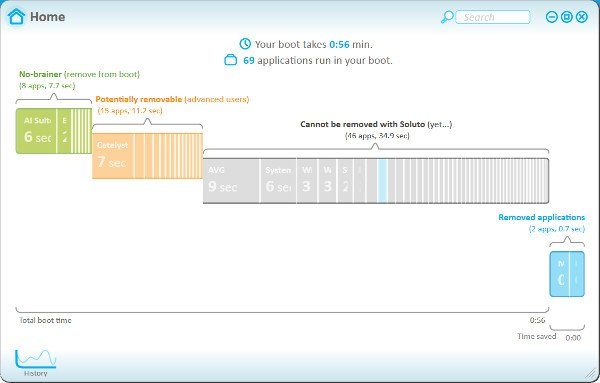600x383 pixels.
Task: Click the No-brainer category heading
Action: tap(79, 74)
